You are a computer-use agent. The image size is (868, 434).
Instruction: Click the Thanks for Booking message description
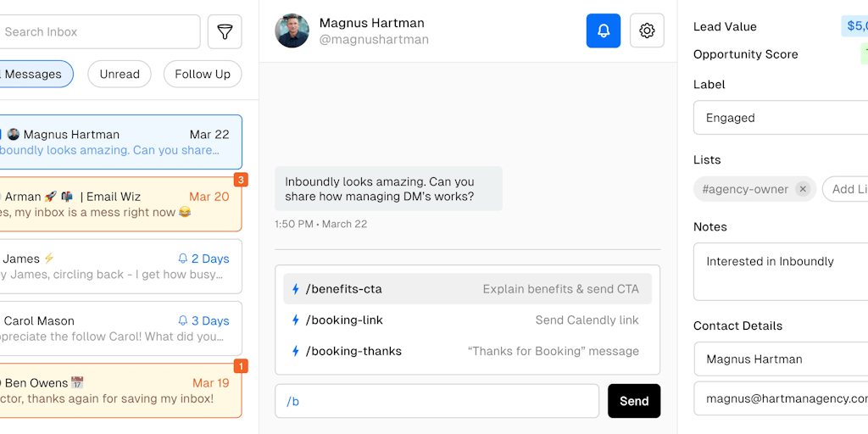click(x=553, y=351)
